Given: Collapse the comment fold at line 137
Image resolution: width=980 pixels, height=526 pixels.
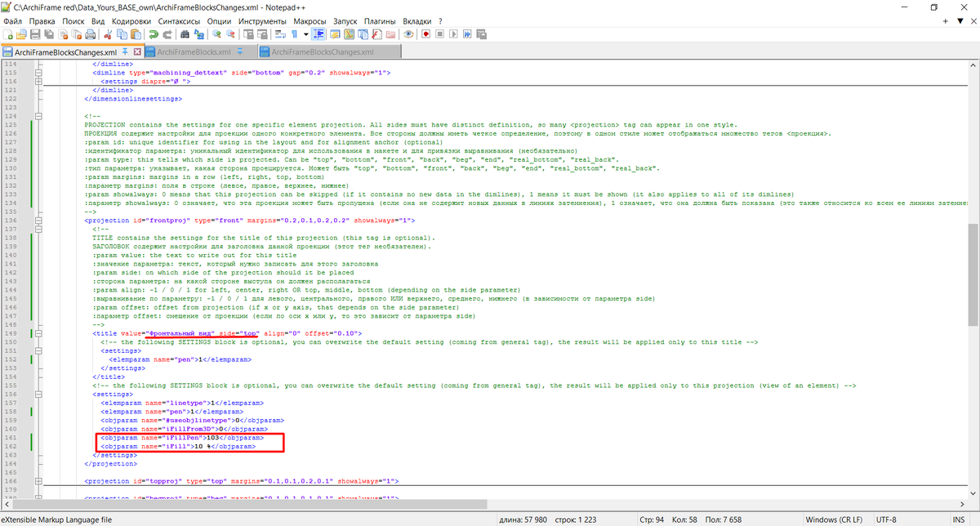Looking at the screenshot, I should point(38,230).
